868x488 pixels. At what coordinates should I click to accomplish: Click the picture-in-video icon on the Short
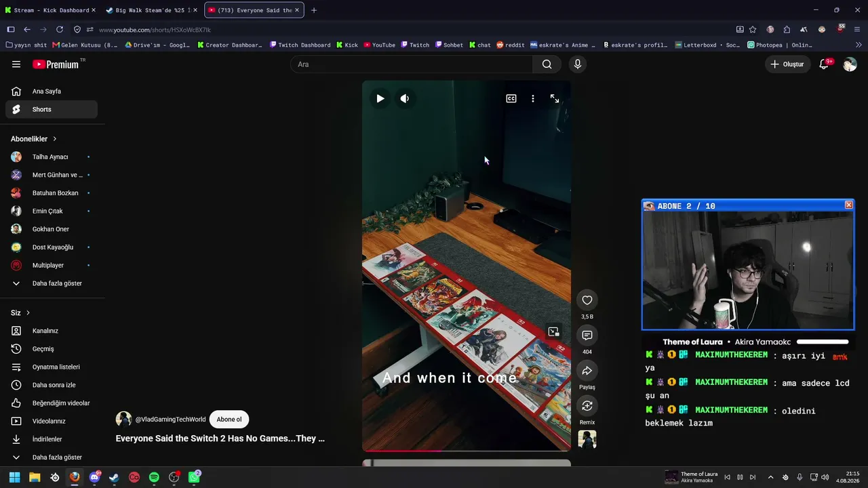pos(553,331)
